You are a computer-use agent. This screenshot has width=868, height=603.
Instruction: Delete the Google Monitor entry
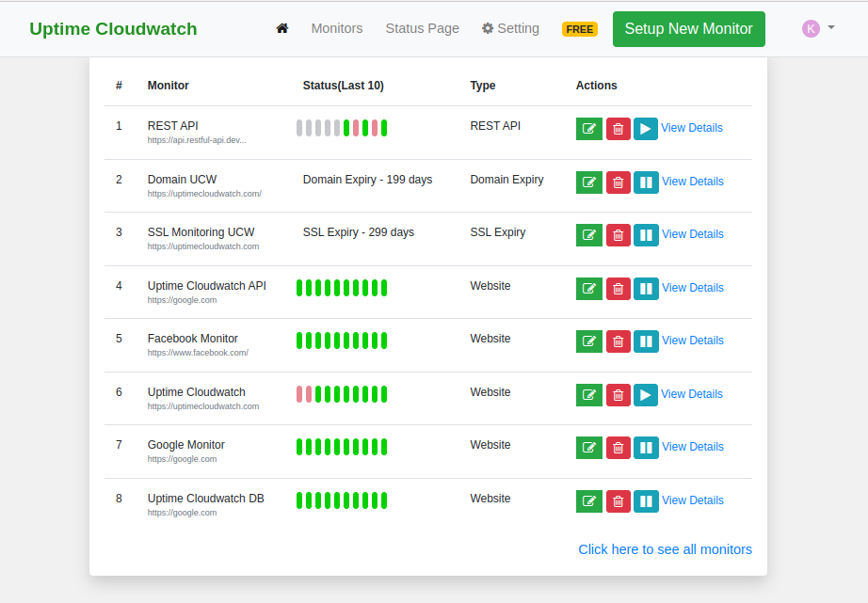click(x=618, y=448)
